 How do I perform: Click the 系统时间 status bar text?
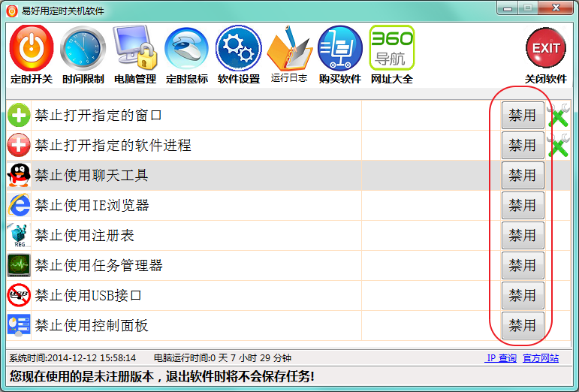72,357
